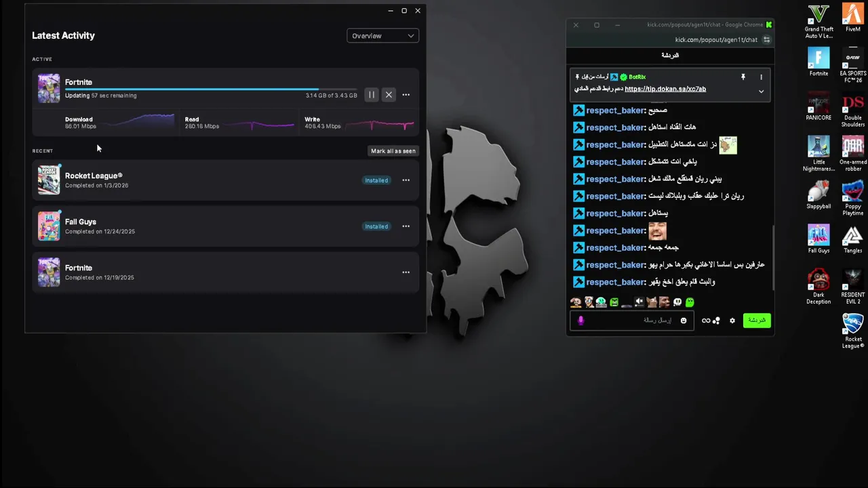This screenshot has height=488, width=868.
Task: Open Little Nightmares desktop shortcut
Action: pyautogui.click(x=818, y=155)
